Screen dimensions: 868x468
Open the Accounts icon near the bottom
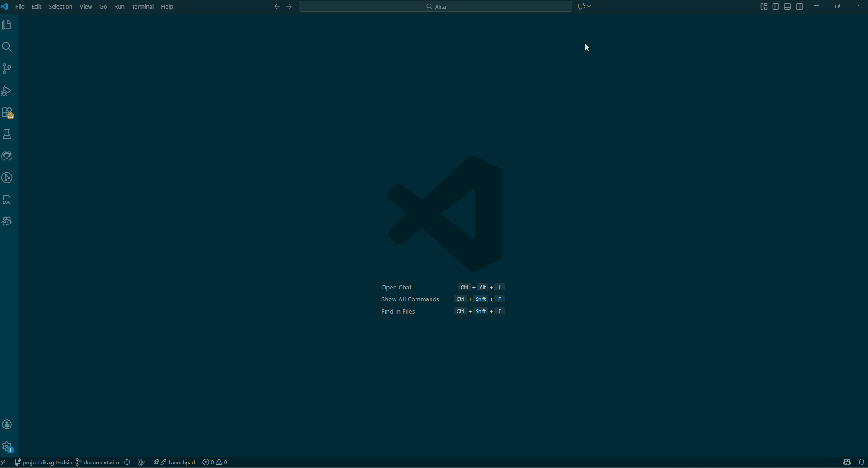tap(7, 424)
